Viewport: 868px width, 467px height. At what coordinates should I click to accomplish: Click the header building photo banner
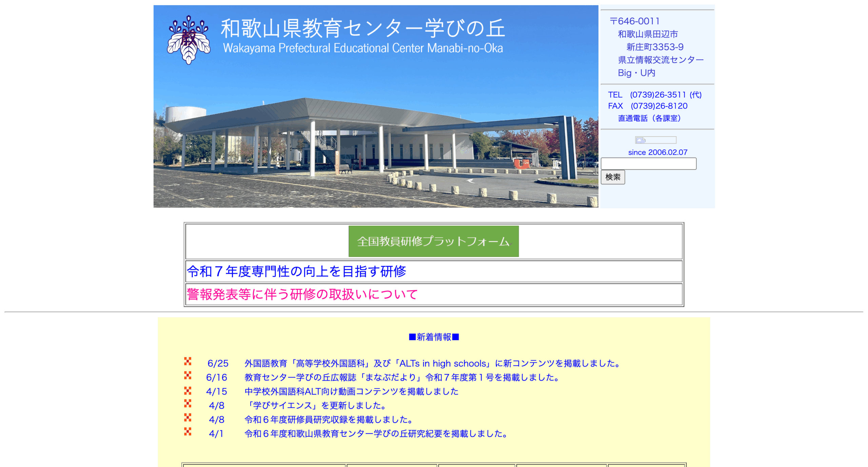376,106
